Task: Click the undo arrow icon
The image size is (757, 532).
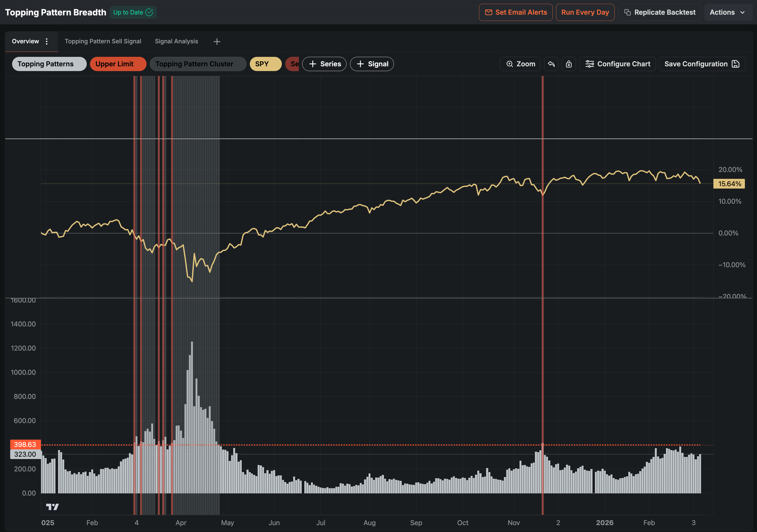Action: (551, 64)
